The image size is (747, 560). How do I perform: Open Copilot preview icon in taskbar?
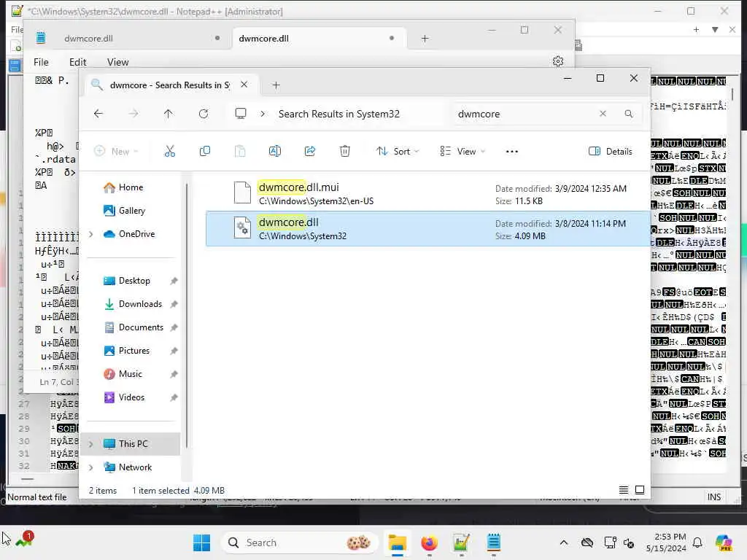[x=724, y=542]
